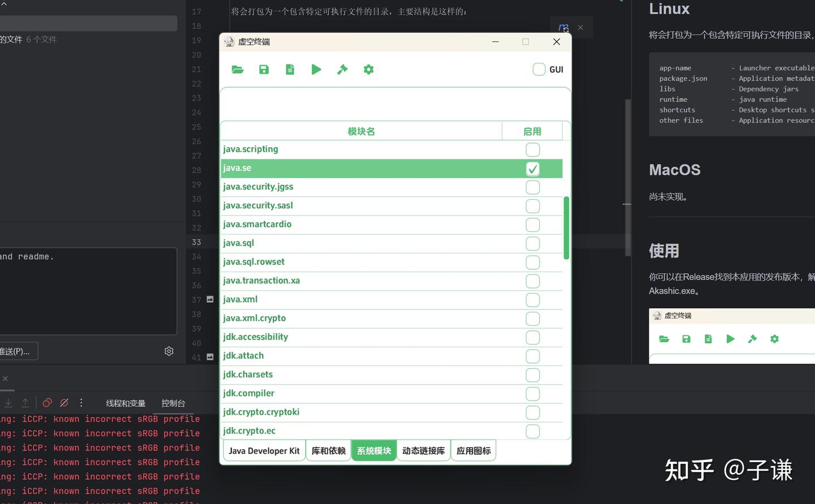
Task: Select the java.xml.crypto row
Action: [392, 318]
